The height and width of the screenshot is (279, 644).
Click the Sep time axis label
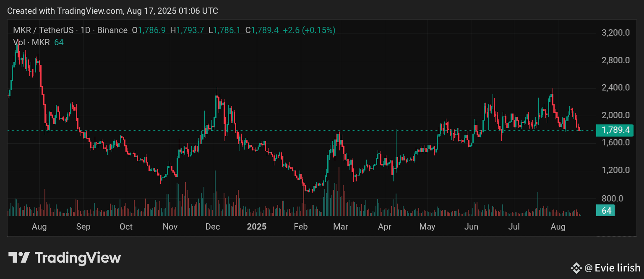pos(83,227)
